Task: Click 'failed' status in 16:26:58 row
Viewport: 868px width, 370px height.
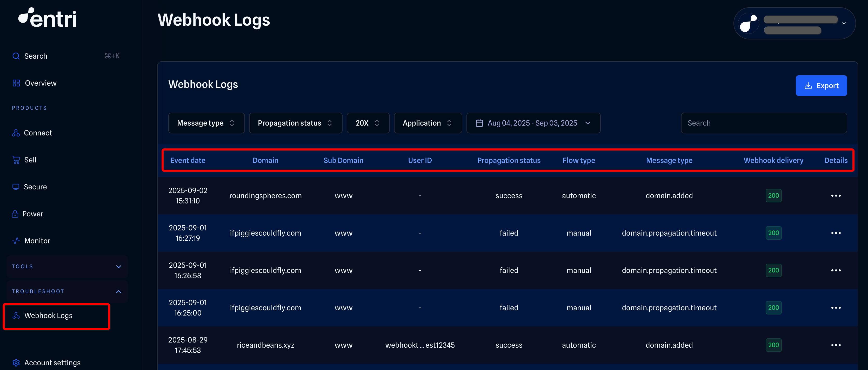Action: pyautogui.click(x=509, y=270)
